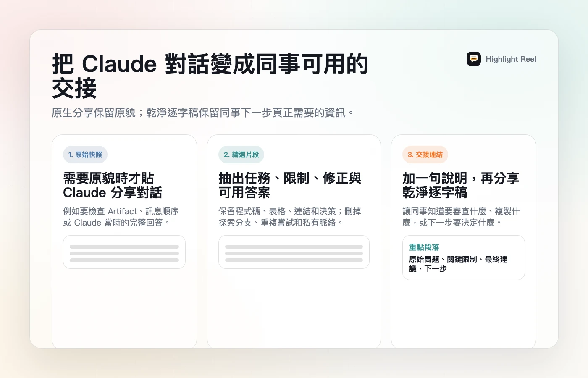Click heading 需要原貌時才貼 Claude 分享對話

tap(113, 185)
